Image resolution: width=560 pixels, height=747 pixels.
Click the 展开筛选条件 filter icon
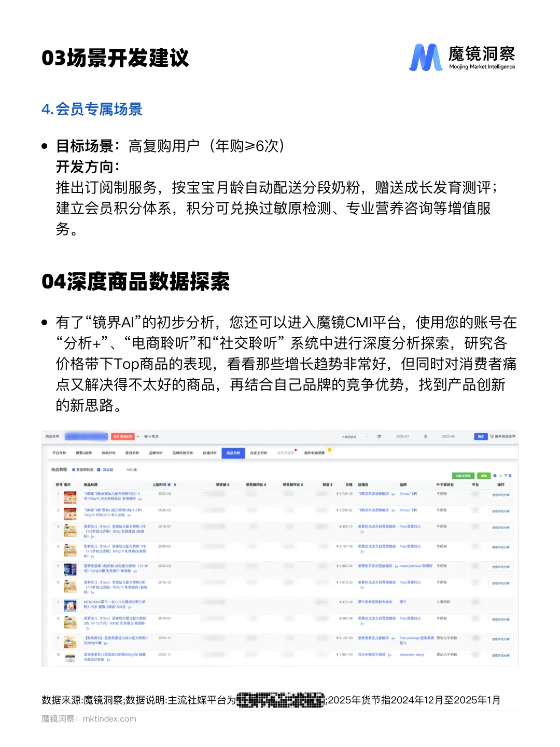(492, 436)
